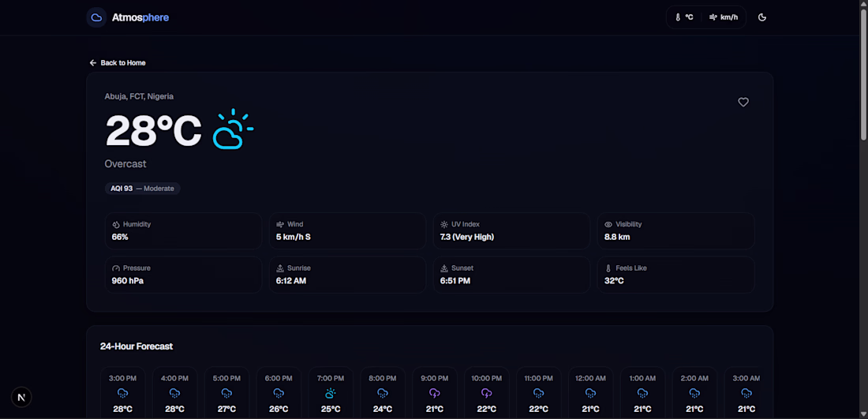Click the 24°C temperature under 8:00 PM
This screenshot has height=419, width=868.
tap(383, 409)
